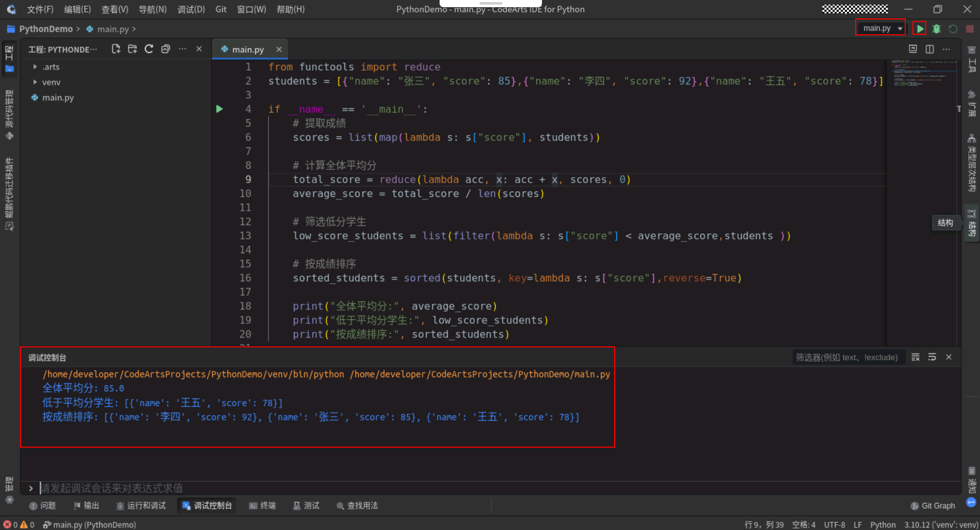980x530 pixels.
Task: Open more actions in the project explorer header
Action: pos(182,49)
